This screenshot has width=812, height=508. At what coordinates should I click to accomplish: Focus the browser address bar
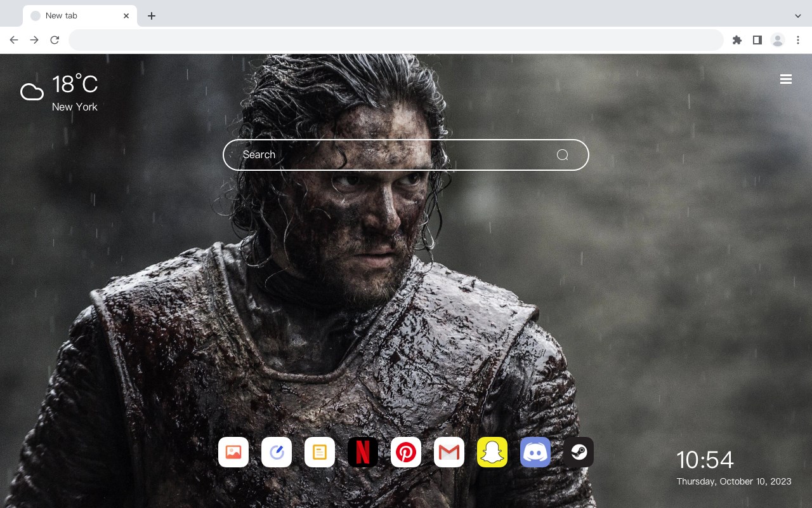coord(396,40)
